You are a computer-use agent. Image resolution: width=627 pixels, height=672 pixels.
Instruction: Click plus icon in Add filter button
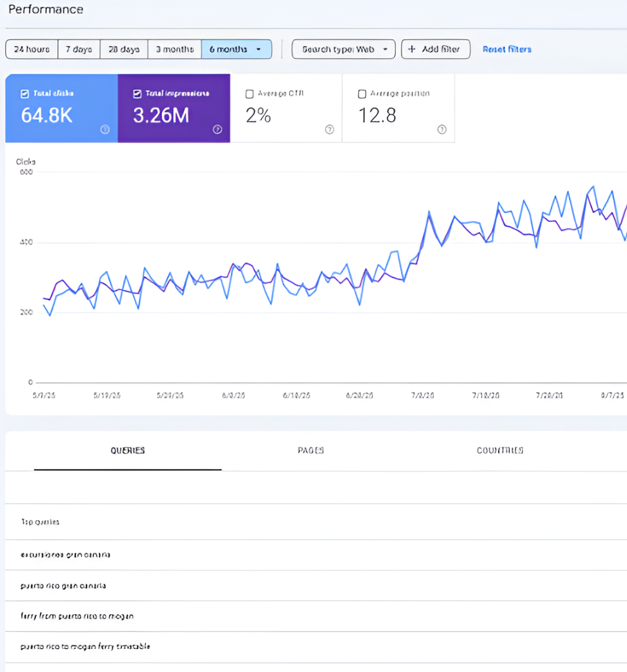[412, 49]
